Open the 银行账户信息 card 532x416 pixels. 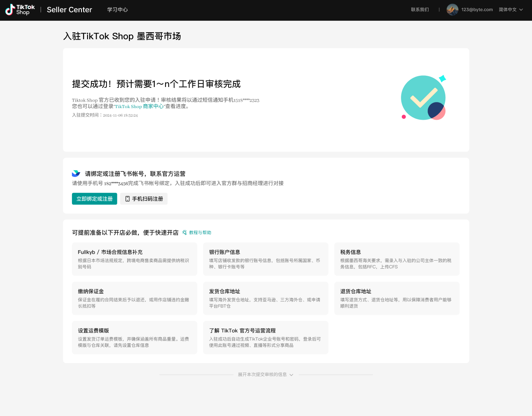point(266,259)
